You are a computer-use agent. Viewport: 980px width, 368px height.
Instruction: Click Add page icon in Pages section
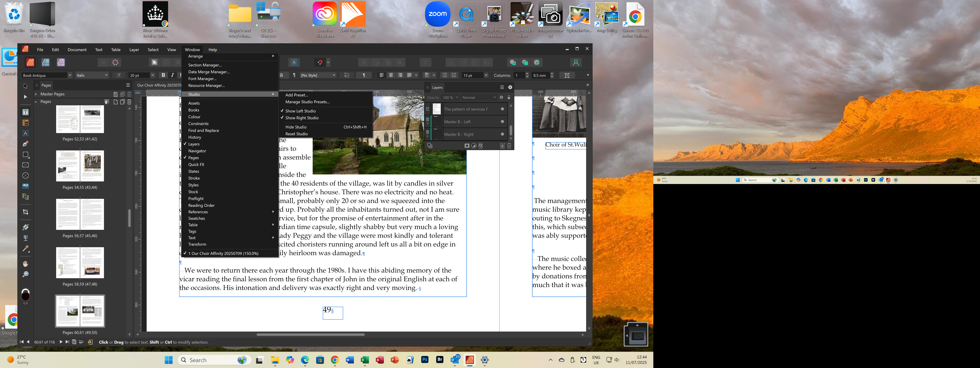pyautogui.click(x=116, y=102)
